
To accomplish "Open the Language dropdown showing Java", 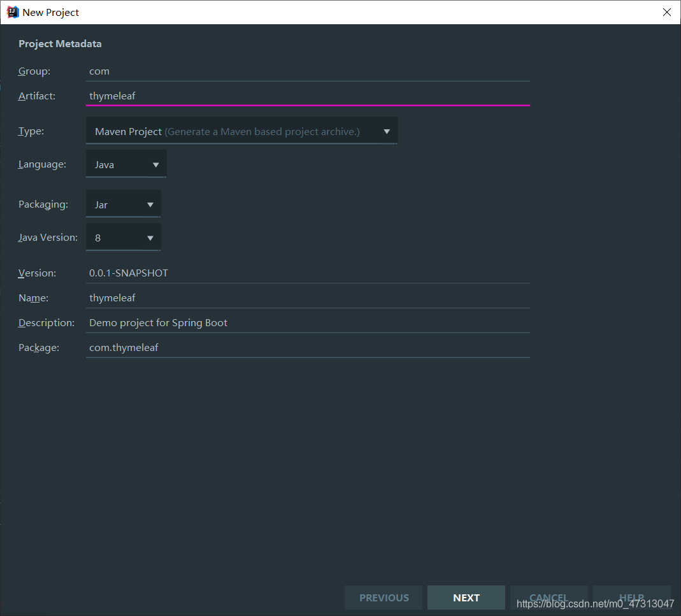I will 126,164.
